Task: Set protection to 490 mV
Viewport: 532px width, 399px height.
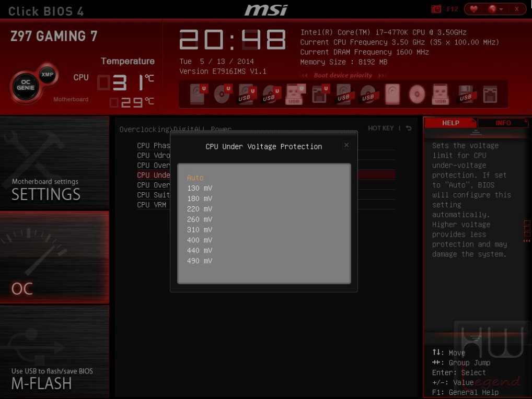Action: click(200, 261)
